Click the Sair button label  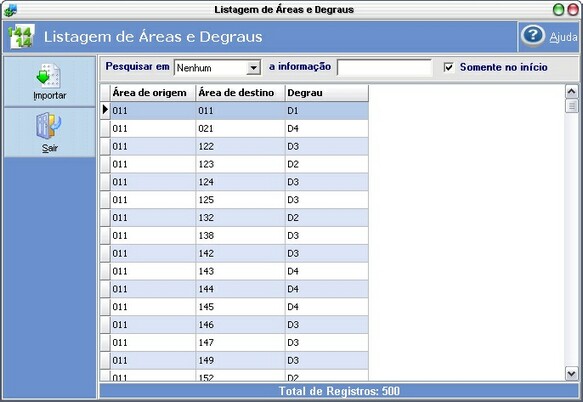pos(49,148)
